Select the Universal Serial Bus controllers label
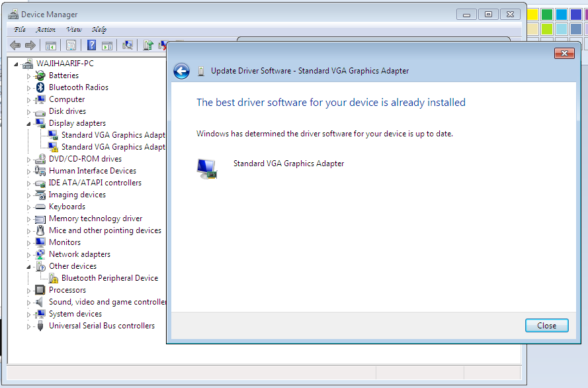Image resolution: width=588 pixels, height=388 pixels. click(x=102, y=326)
